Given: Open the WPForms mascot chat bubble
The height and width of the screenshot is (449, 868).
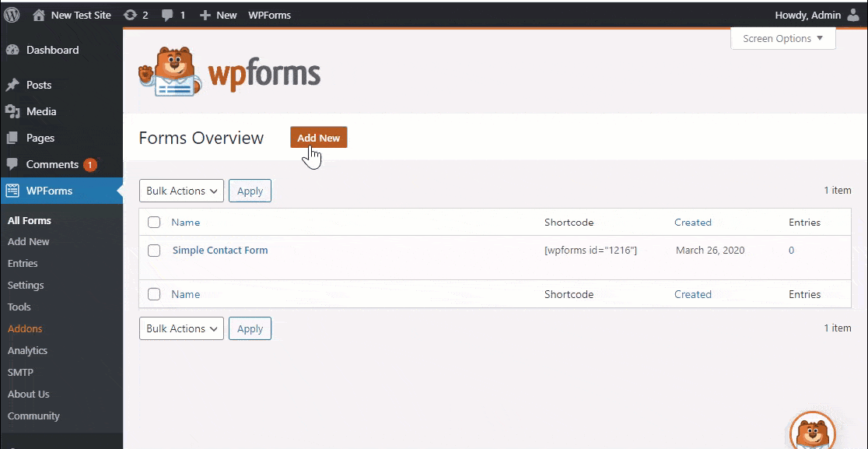Looking at the screenshot, I should pos(813,432).
